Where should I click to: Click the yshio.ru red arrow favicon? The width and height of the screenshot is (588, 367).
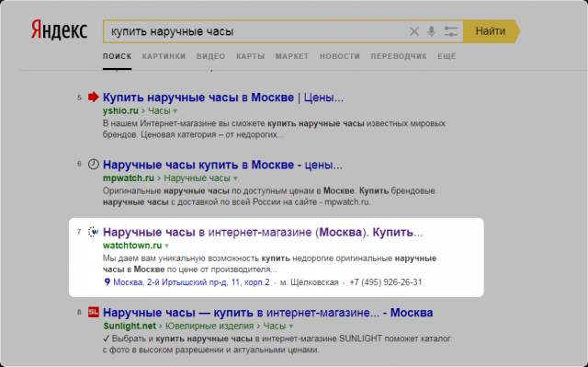point(94,97)
